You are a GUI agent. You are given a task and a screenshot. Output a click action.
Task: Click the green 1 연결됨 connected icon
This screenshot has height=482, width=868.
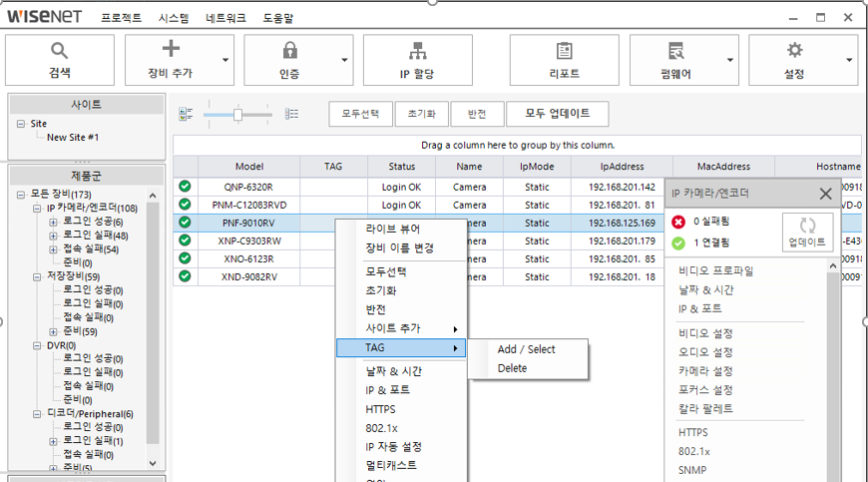click(x=678, y=242)
